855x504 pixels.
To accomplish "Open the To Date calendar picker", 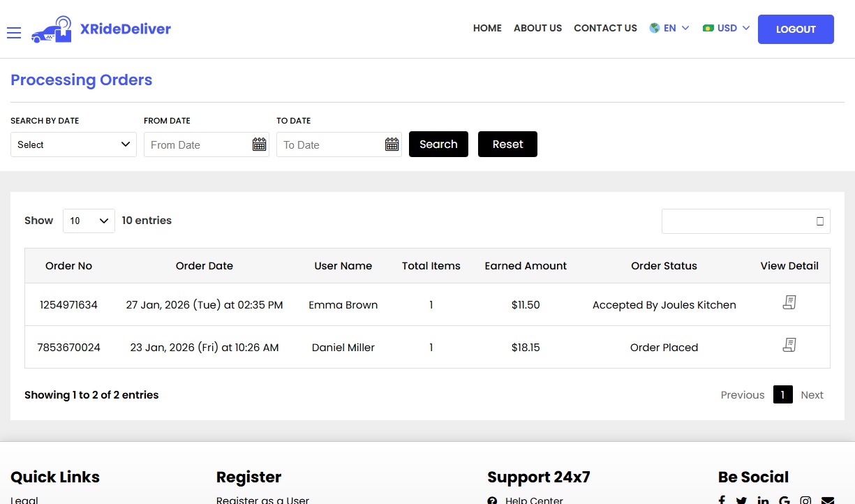I will 392,144.
